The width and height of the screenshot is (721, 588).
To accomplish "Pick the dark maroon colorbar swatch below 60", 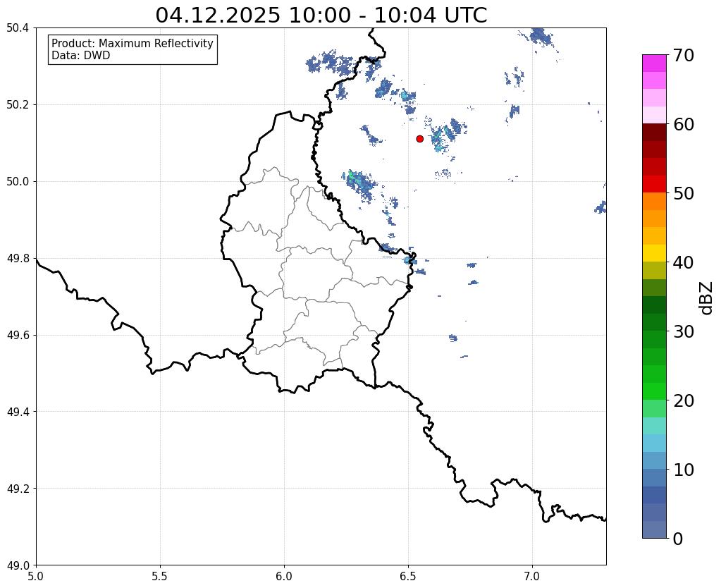I will (x=654, y=133).
